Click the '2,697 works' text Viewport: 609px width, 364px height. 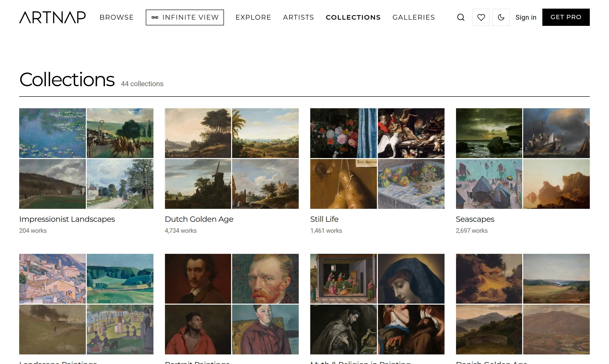471,231
